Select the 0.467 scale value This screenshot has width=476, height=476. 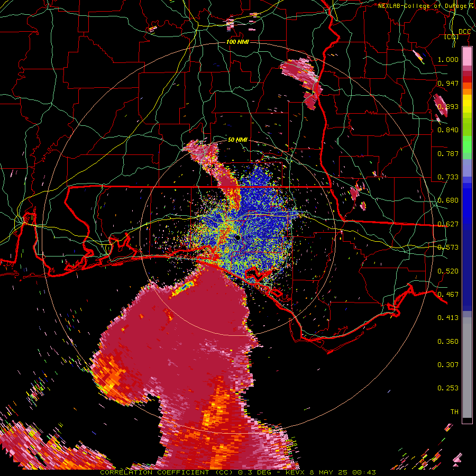click(448, 295)
